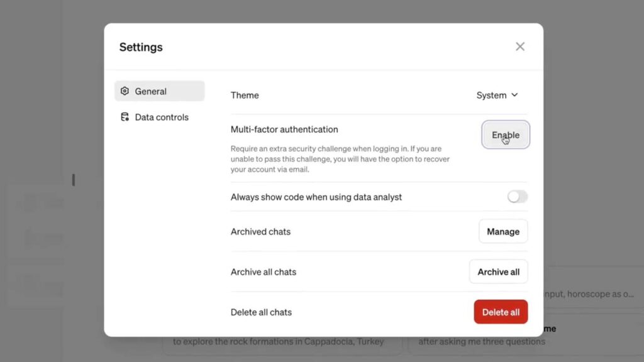Switch to the Data controls tab

[162, 117]
